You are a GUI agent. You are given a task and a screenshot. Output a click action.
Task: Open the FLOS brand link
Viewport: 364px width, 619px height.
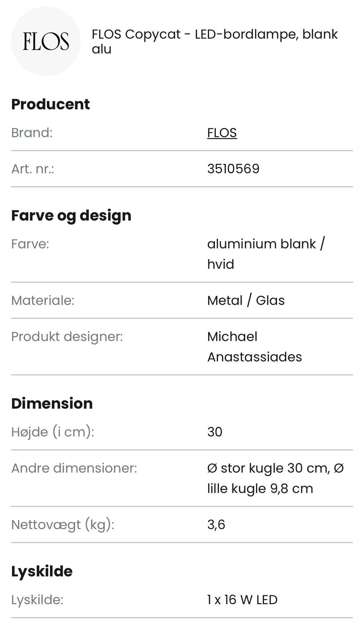(x=222, y=133)
